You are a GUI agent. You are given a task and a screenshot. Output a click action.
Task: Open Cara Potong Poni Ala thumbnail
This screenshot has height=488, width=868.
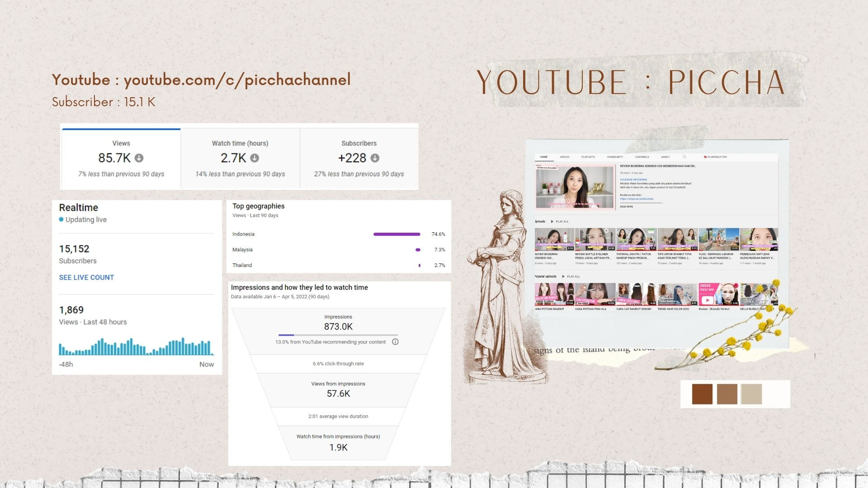[595, 294]
